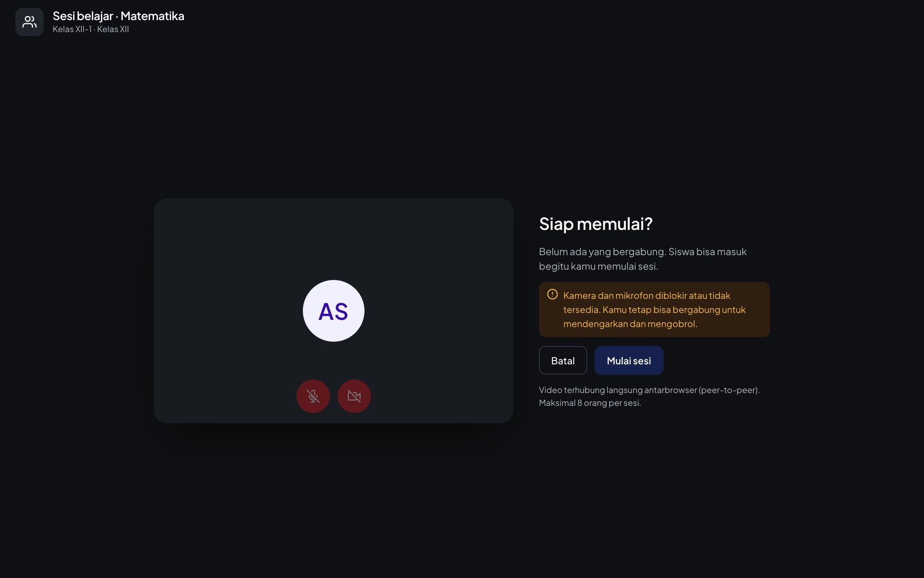Cancel with the Batal button
Viewport: 924px width, 578px height.
[x=563, y=361]
